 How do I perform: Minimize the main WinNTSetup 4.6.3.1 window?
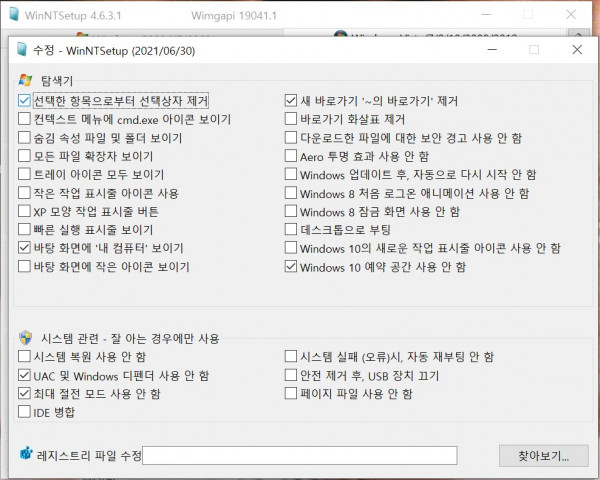[486, 15]
